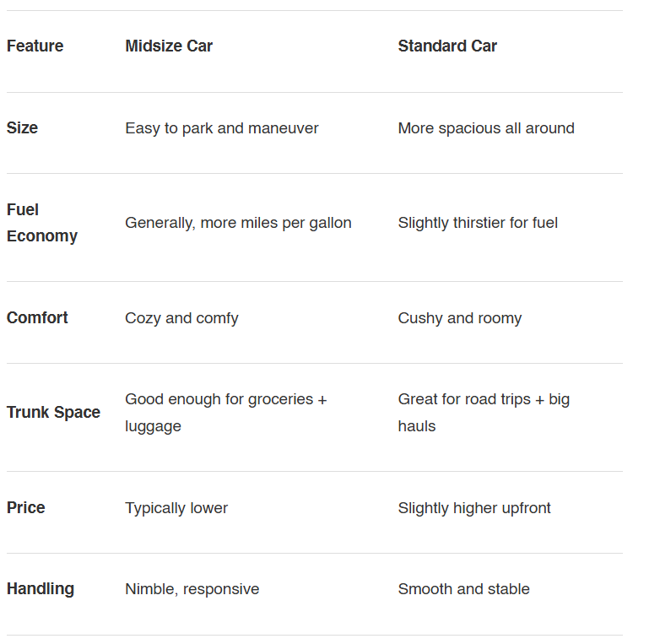Viewport: 660px width, 644px height.
Task: Click the 'Cozy and comfy' cell
Action: (x=181, y=318)
